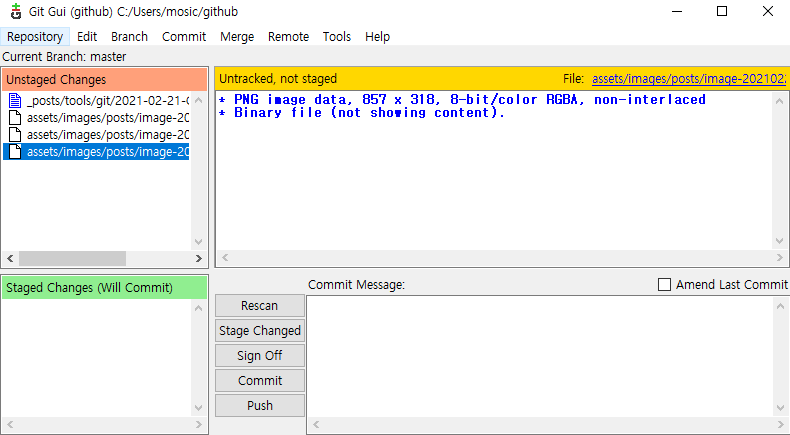Click the Sign Off button
The image size is (790, 435).
[x=260, y=356]
